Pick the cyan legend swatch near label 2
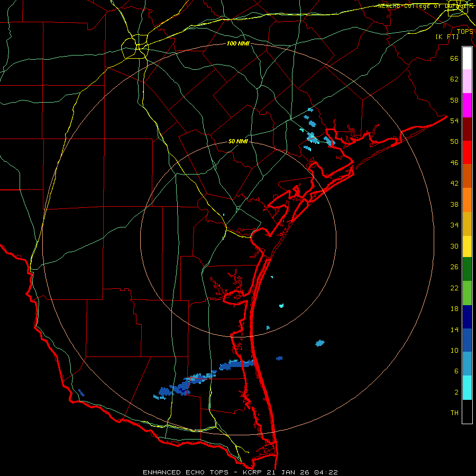Viewport: 476px width, 476px height. pyautogui.click(x=467, y=388)
